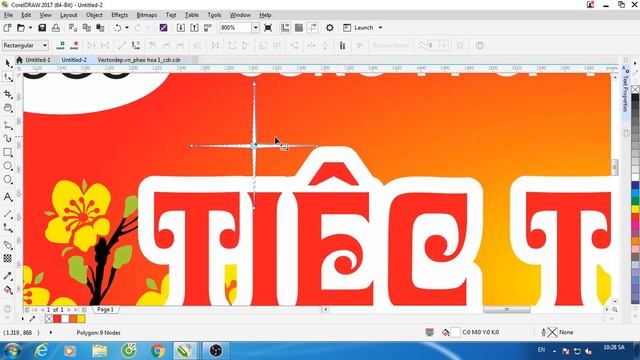The image size is (640, 360).
Task: Click the Export icon in the toolbar
Action: (x=194, y=28)
